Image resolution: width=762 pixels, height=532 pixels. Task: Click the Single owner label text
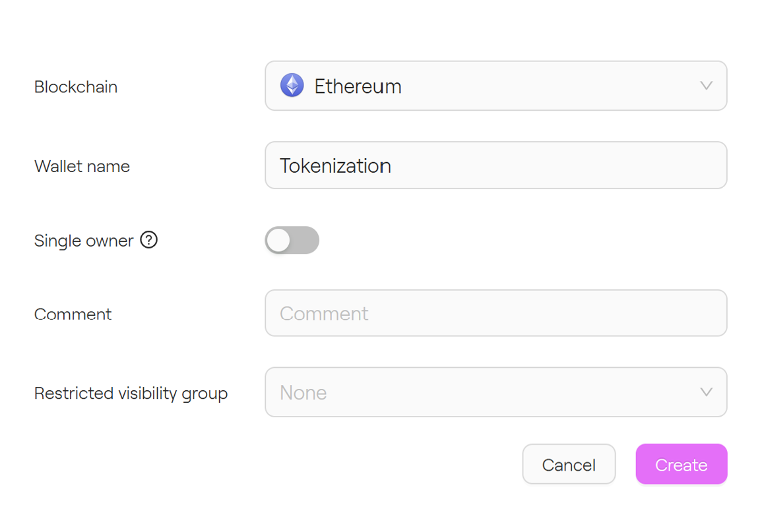tap(84, 241)
